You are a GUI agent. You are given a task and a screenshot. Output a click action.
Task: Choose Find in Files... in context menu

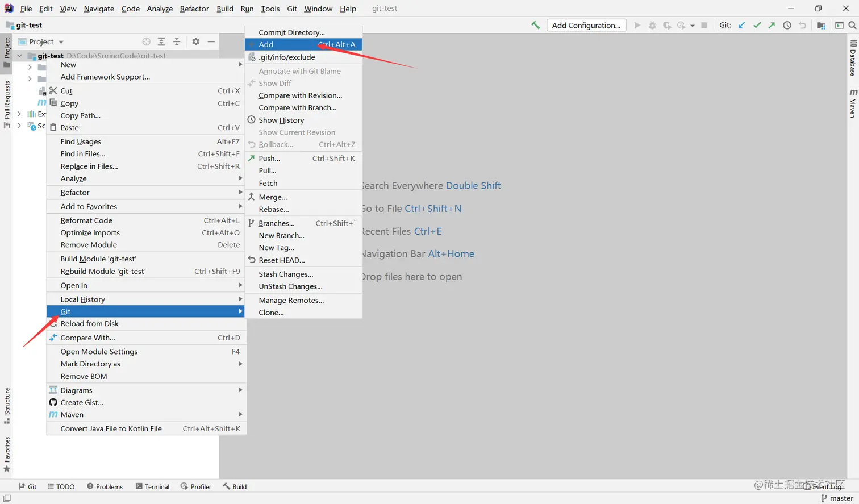(x=145, y=153)
